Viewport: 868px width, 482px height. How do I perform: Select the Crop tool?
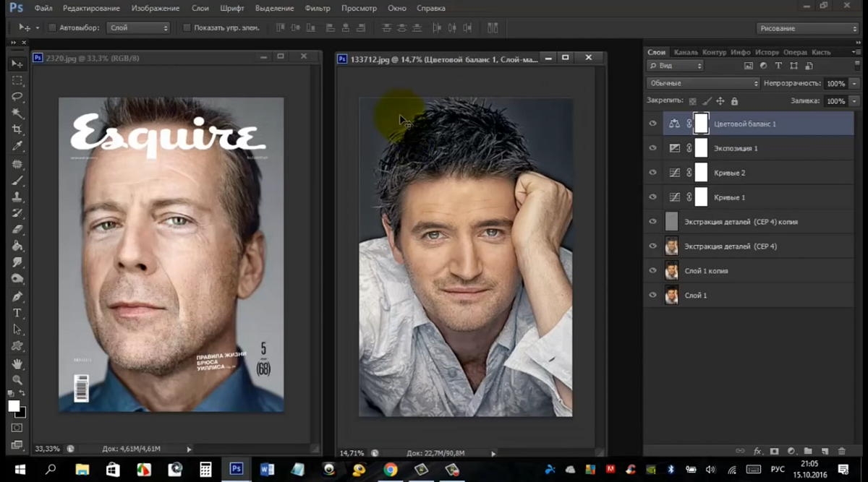tap(17, 129)
